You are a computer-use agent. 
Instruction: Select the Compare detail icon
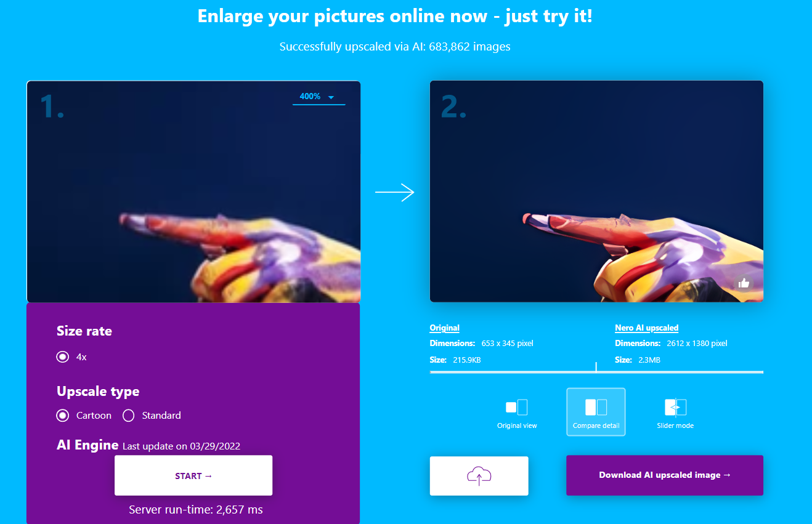point(596,407)
